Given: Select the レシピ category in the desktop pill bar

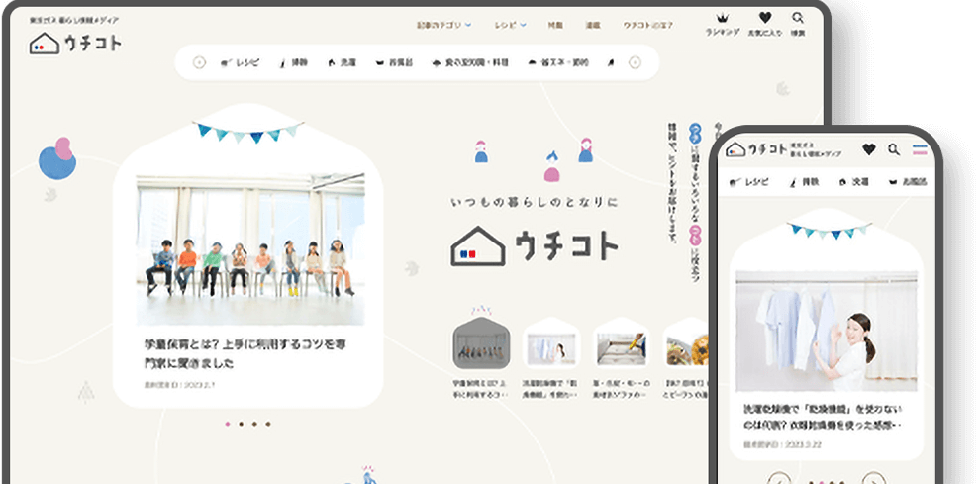Looking at the screenshot, I should (x=241, y=62).
